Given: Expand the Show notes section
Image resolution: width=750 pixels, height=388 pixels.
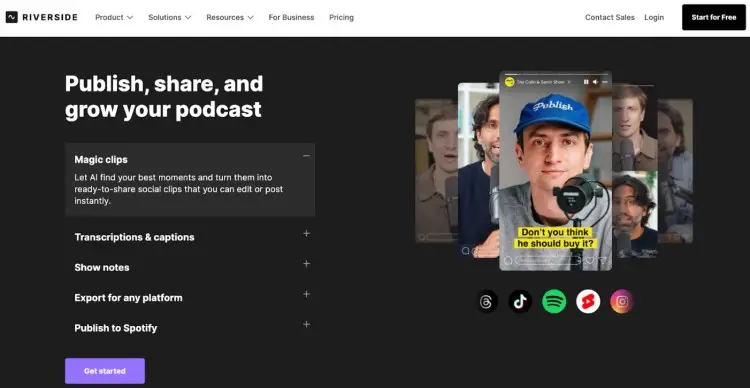Looking at the screenshot, I should 306,264.
